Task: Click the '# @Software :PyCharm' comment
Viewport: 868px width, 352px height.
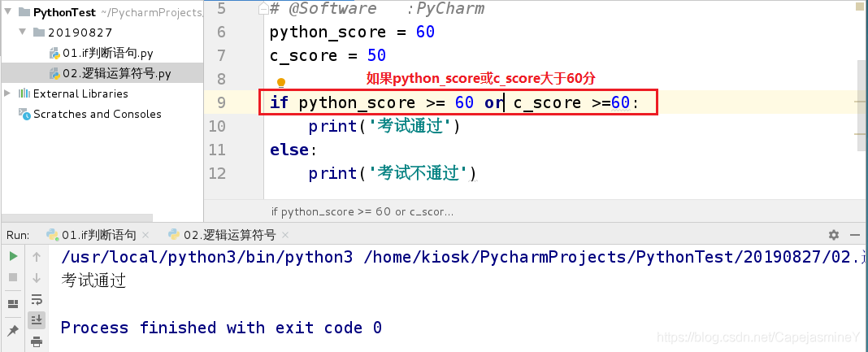Action: click(377, 8)
